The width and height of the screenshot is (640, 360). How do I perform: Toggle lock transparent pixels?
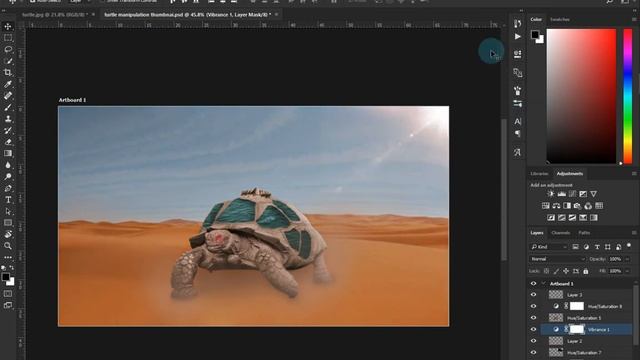[547, 271]
